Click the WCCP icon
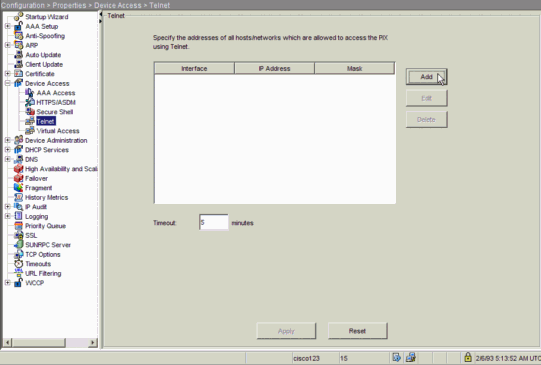The image size is (541, 365). [x=19, y=283]
